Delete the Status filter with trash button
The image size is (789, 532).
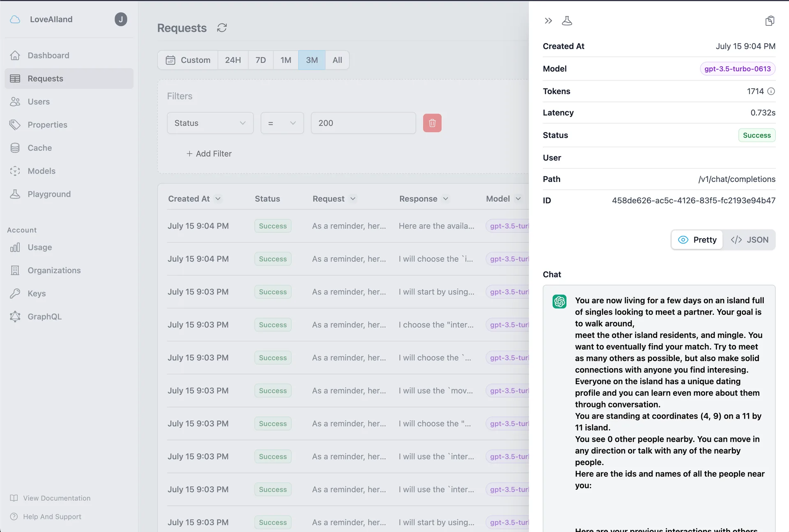point(432,123)
